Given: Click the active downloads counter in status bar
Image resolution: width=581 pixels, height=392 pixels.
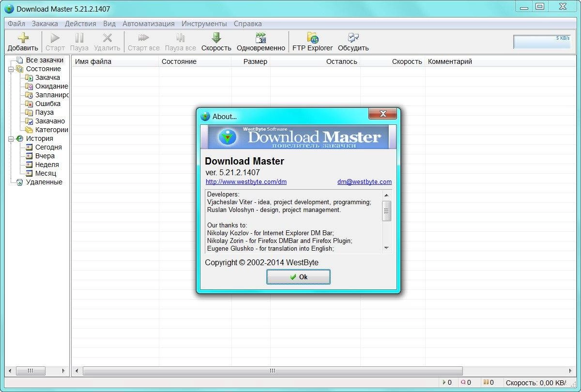Looking at the screenshot, I should click(447, 382).
